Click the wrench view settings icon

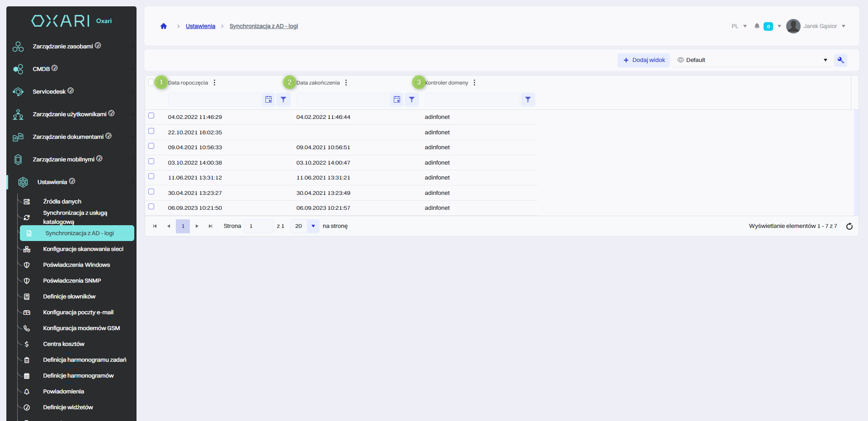click(840, 60)
